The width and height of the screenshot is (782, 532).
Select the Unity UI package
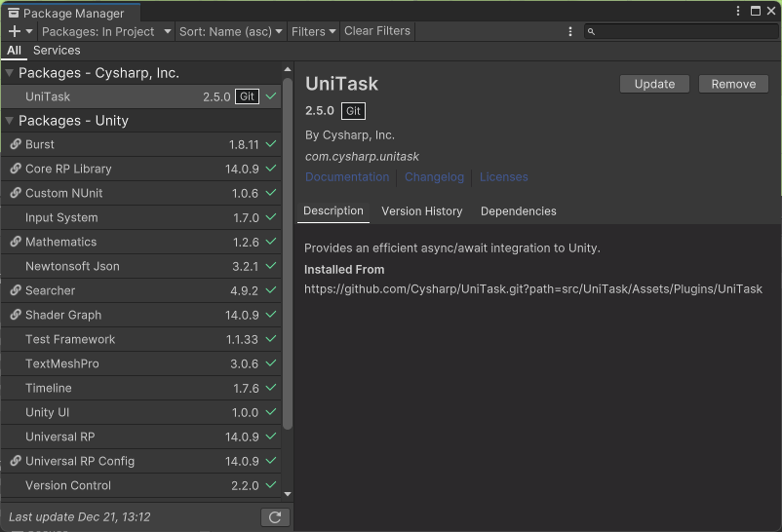click(141, 412)
